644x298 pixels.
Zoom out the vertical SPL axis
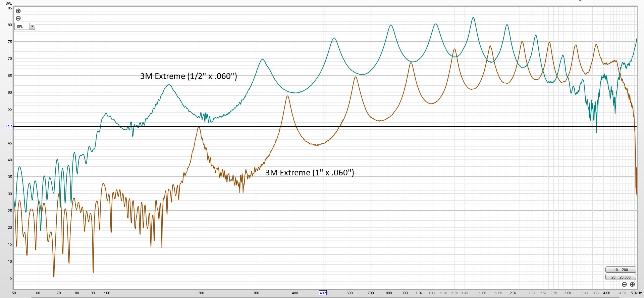[18, 18]
